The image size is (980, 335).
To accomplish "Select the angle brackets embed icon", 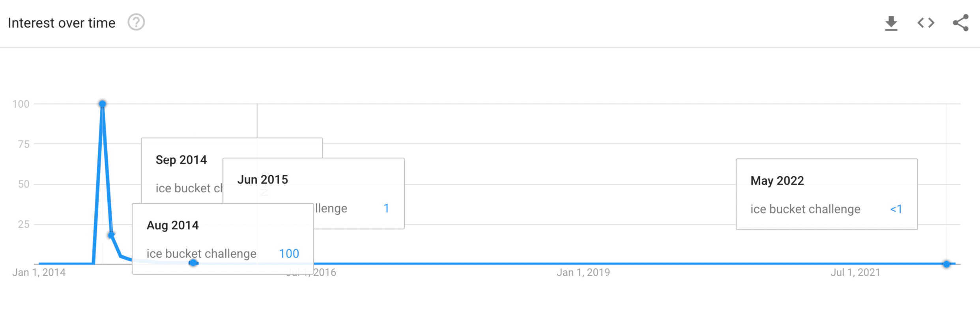I will tap(926, 22).
